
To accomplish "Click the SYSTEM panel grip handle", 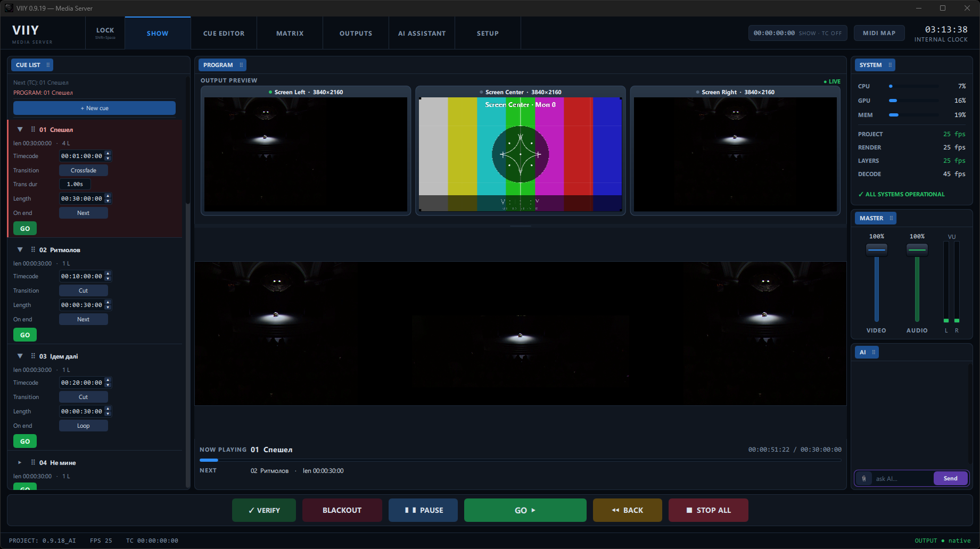I will point(890,65).
